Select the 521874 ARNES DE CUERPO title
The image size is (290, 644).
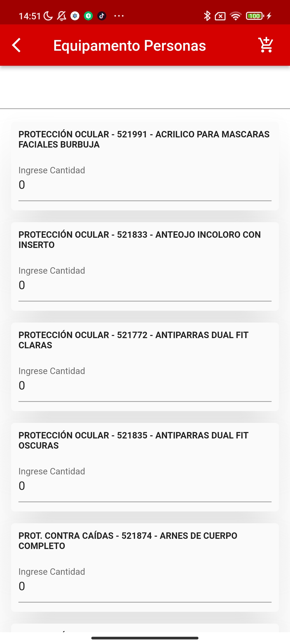click(x=128, y=541)
